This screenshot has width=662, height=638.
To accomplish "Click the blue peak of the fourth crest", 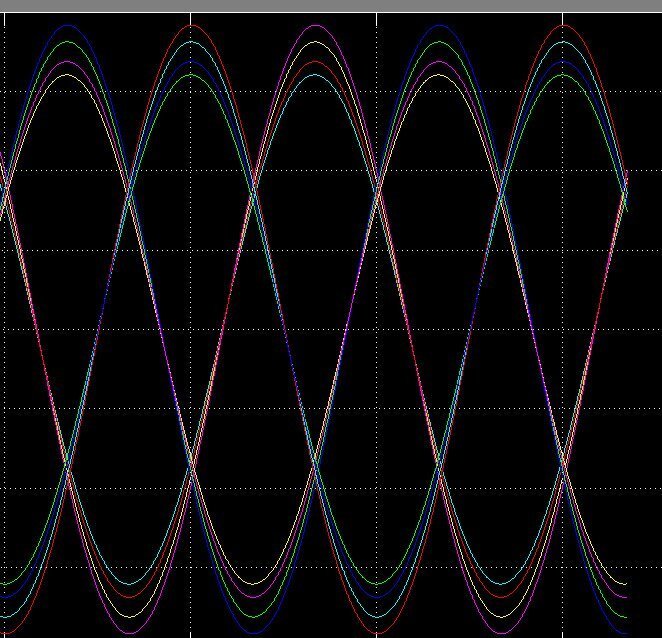I will (x=440, y=25).
